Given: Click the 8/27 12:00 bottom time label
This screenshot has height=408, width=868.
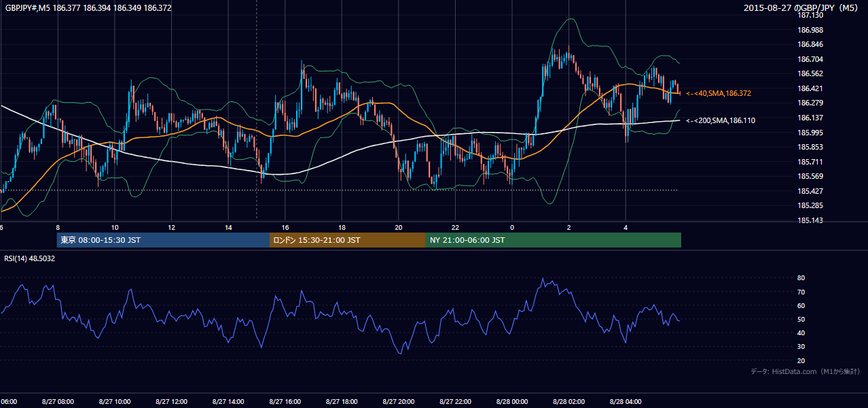Looking at the screenshot, I should (x=171, y=402).
